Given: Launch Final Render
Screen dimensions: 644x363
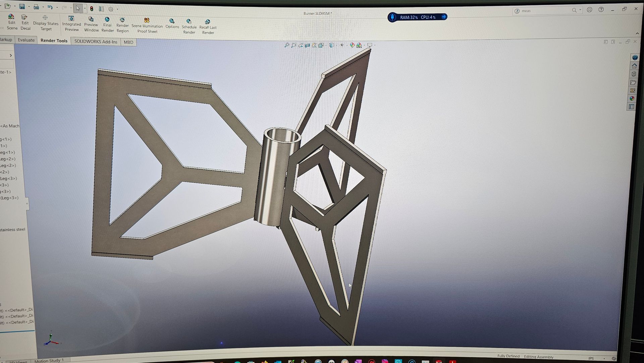Looking at the screenshot, I should pos(107,25).
